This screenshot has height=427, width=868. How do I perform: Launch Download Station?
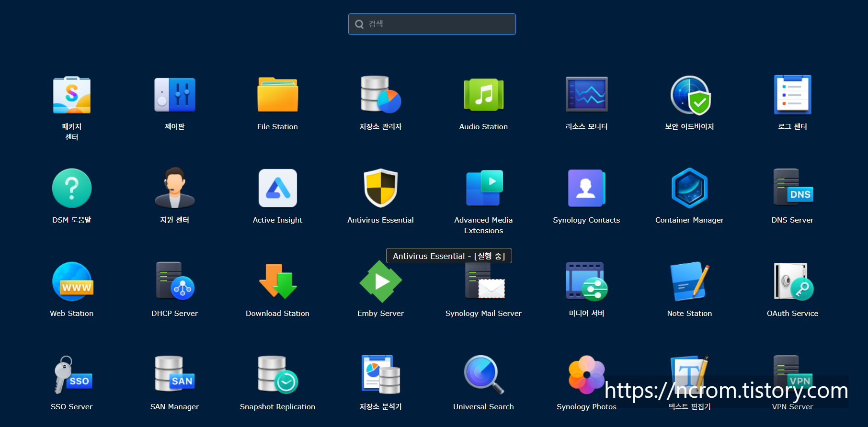click(x=278, y=281)
